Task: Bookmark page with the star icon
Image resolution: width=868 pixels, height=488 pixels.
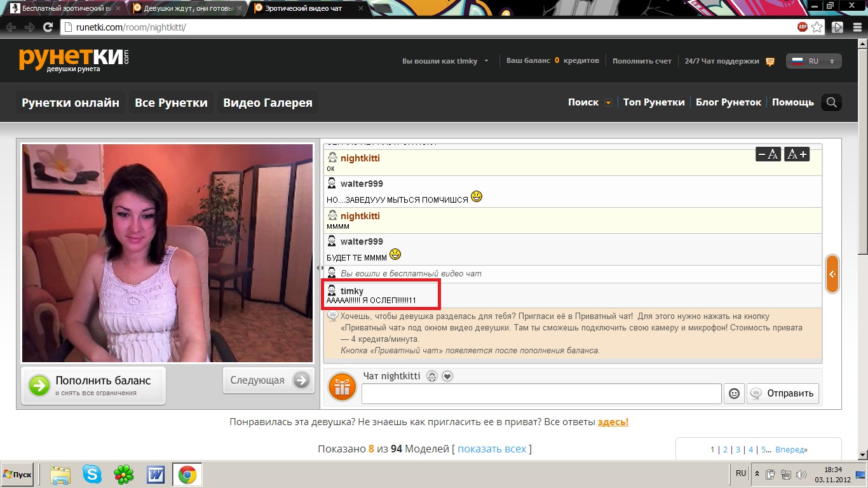Action: coord(817,27)
